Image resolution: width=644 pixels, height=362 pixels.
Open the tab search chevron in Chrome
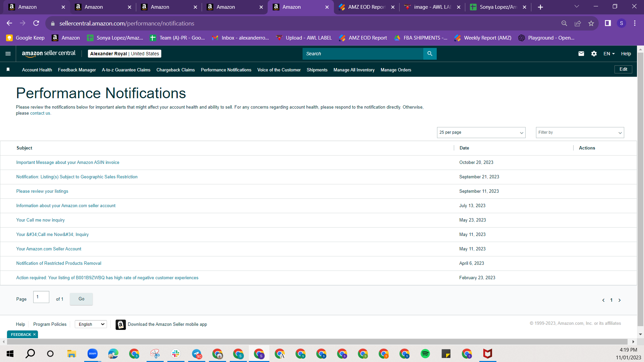pyautogui.click(x=577, y=6)
